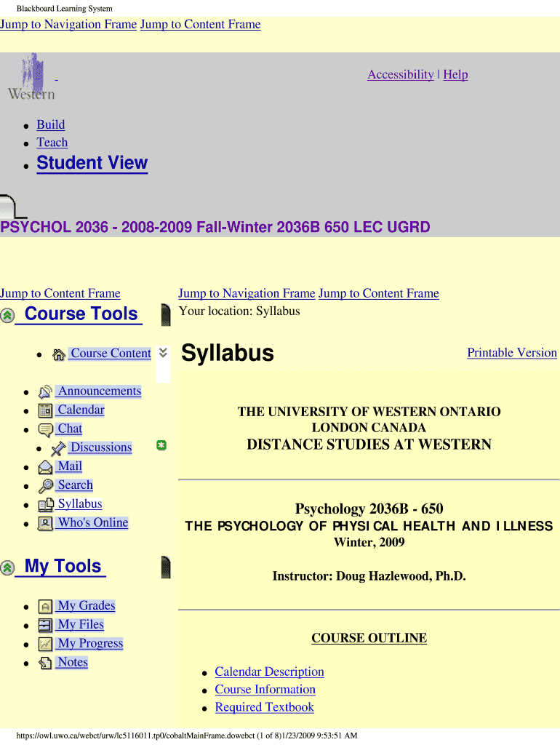Open the Student View tab
The image size is (560, 745).
tap(92, 163)
